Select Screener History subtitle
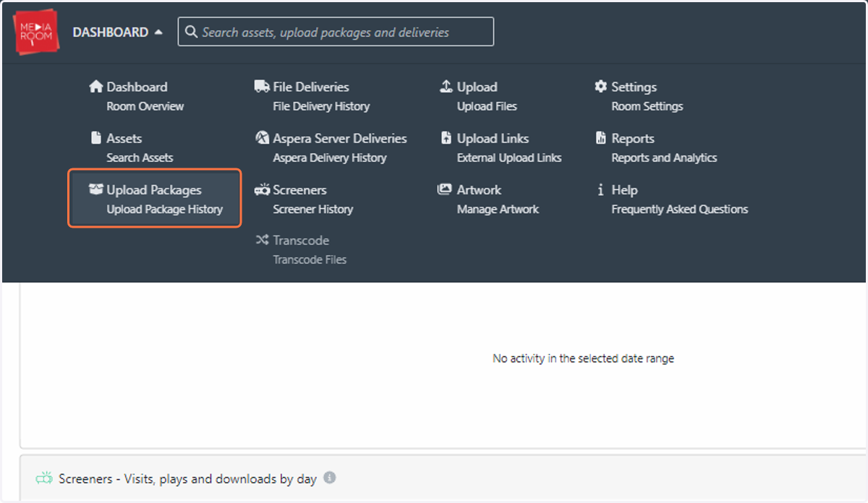Viewport: 868px width, 503px height. [313, 210]
